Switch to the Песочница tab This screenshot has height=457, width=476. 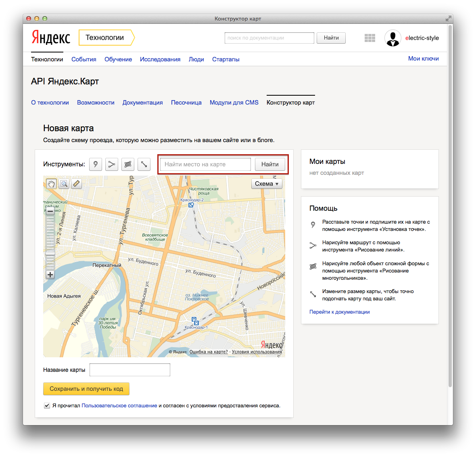point(186,103)
